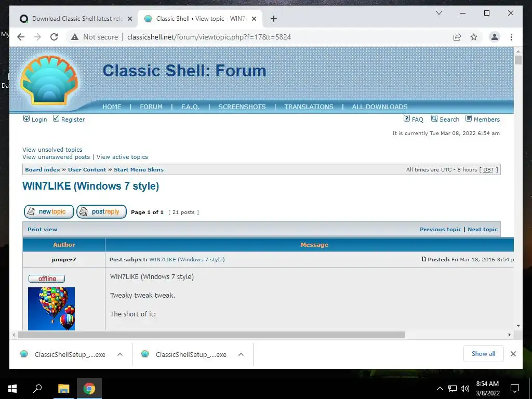Image resolution: width=532 pixels, height=399 pixels.
Task: Click the offline status badge
Action: coord(47,278)
